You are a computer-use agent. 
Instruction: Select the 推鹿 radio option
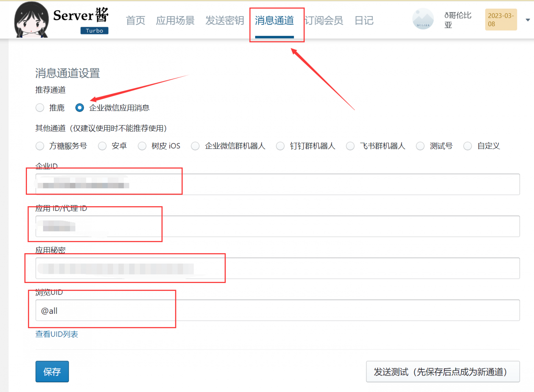coord(40,108)
